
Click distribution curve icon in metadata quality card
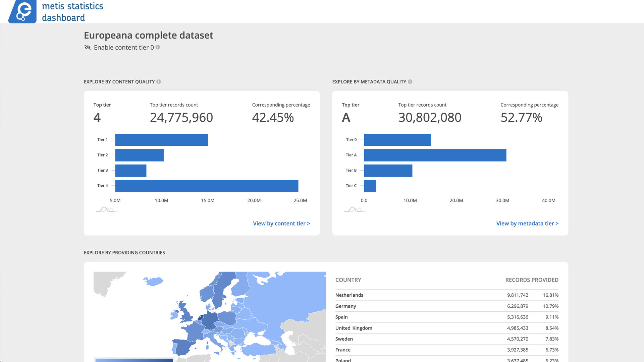(x=355, y=209)
